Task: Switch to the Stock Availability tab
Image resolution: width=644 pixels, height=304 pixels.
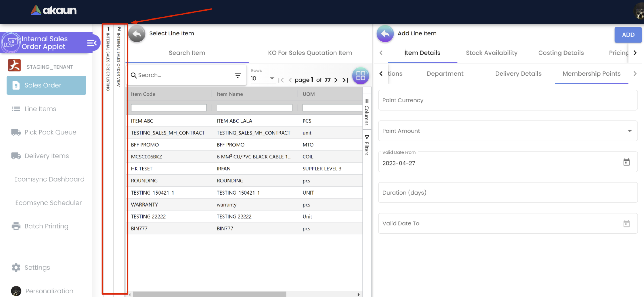Action: click(491, 53)
